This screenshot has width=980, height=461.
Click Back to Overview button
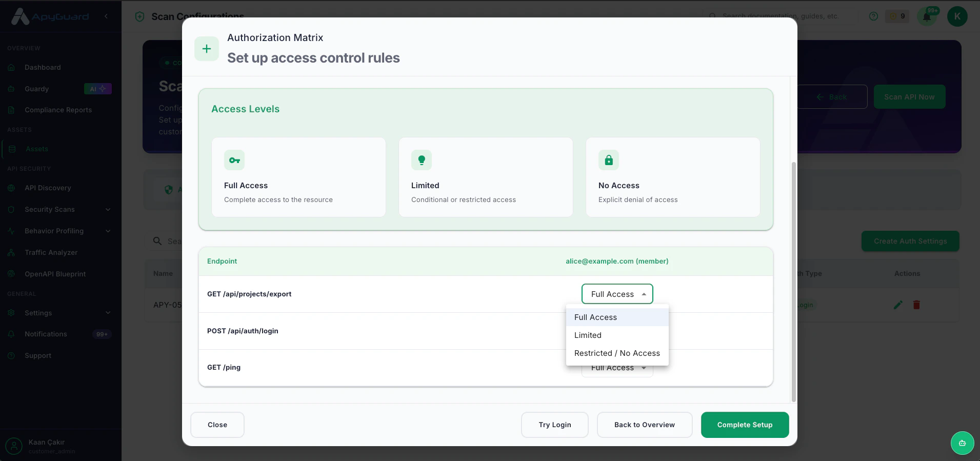click(x=645, y=425)
